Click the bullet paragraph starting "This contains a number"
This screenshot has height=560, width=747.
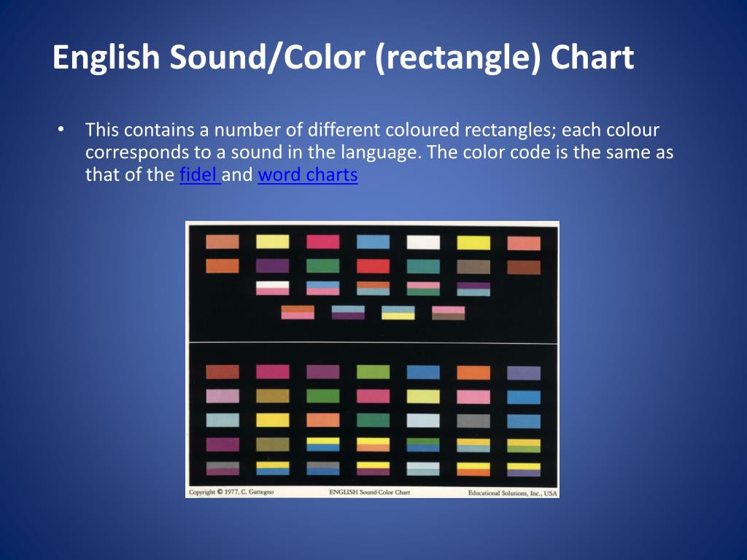(x=379, y=152)
